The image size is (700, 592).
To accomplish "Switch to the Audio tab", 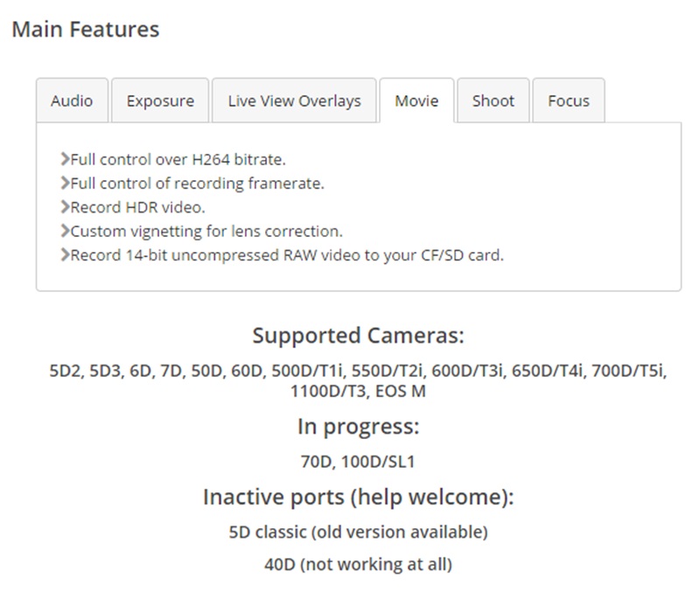I will [x=72, y=101].
